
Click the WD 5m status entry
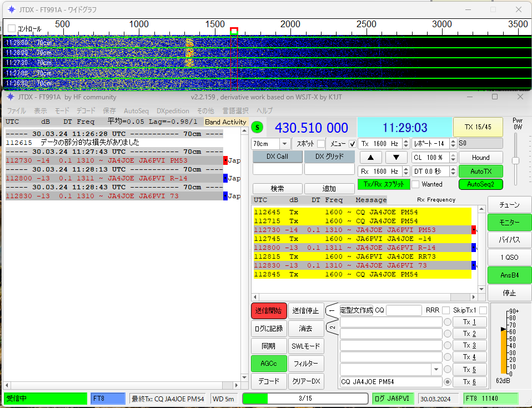pos(223,399)
